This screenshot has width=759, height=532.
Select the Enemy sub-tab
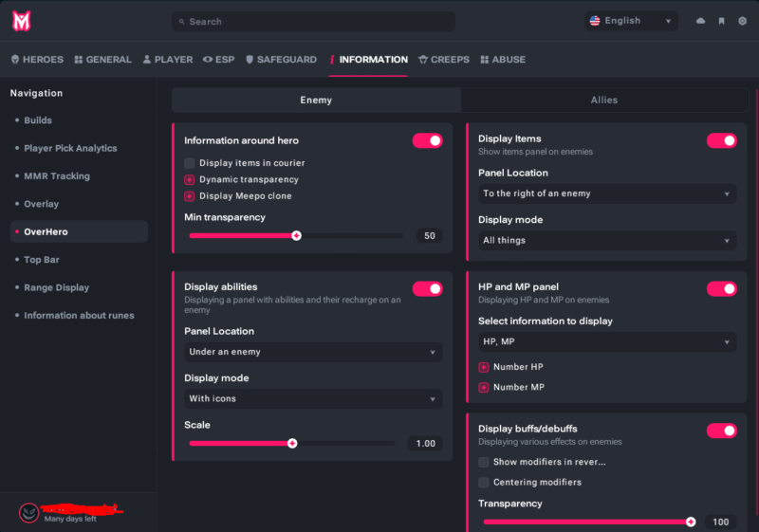click(x=316, y=101)
